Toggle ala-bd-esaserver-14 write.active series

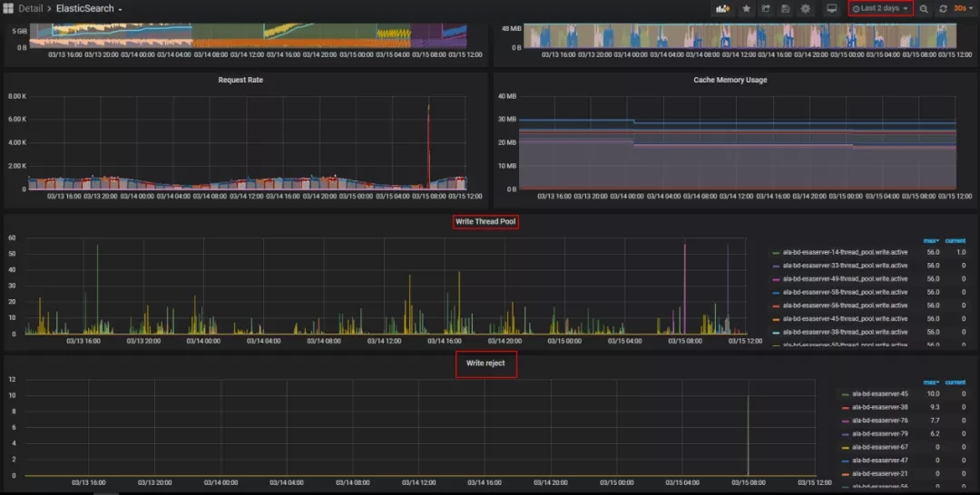[844, 252]
